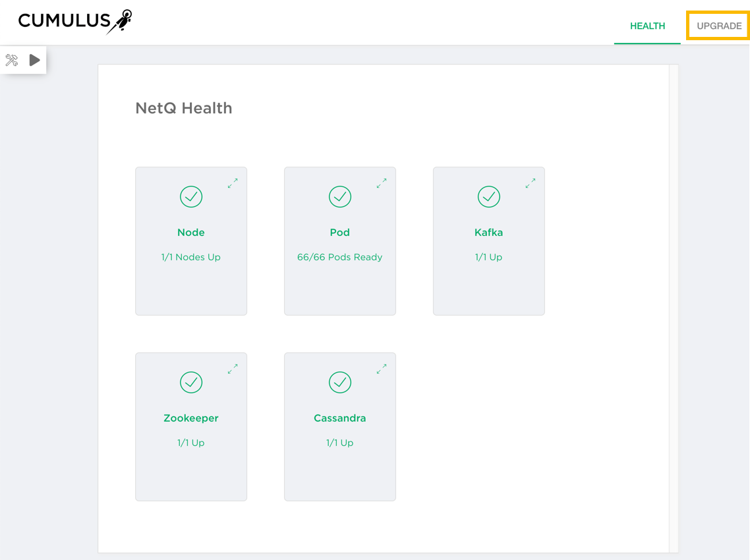Image resolution: width=750 pixels, height=560 pixels.
Task: Expand the Node card
Action: (x=233, y=184)
